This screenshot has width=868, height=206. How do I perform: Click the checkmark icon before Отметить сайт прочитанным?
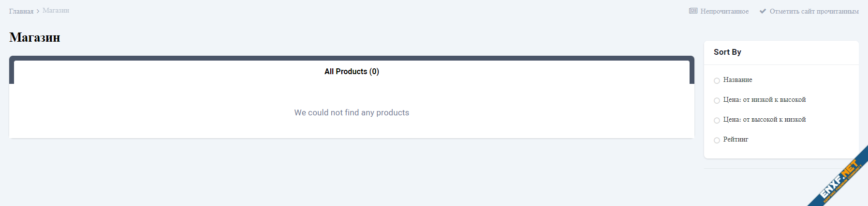click(x=763, y=11)
